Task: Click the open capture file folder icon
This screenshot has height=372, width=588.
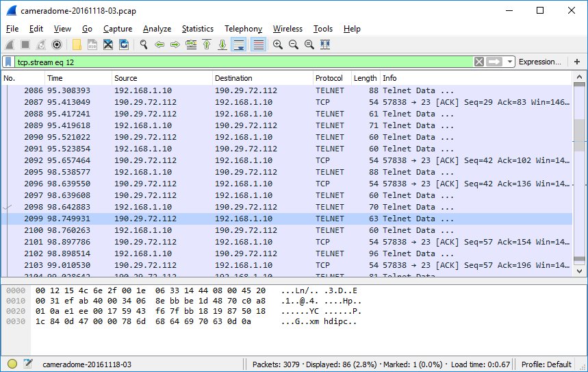Action: (x=77, y=45)
